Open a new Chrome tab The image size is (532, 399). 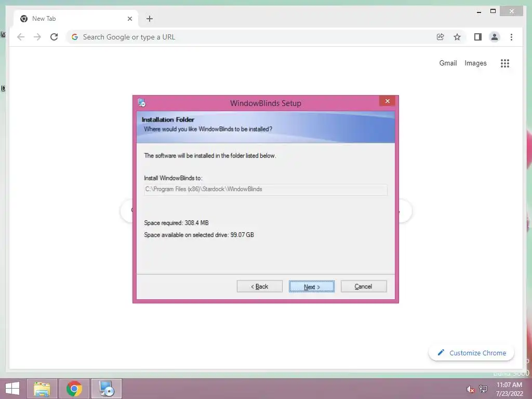click(x=150, y=19)
